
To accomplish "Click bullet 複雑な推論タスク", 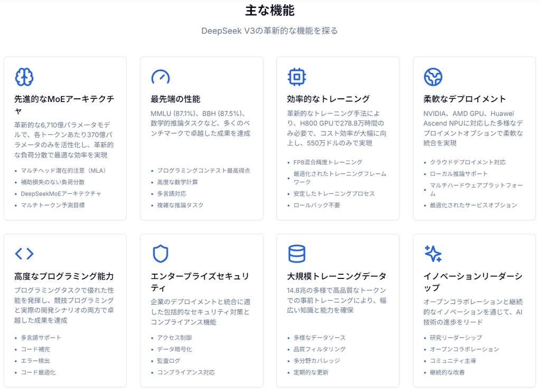I will (180, 205).
